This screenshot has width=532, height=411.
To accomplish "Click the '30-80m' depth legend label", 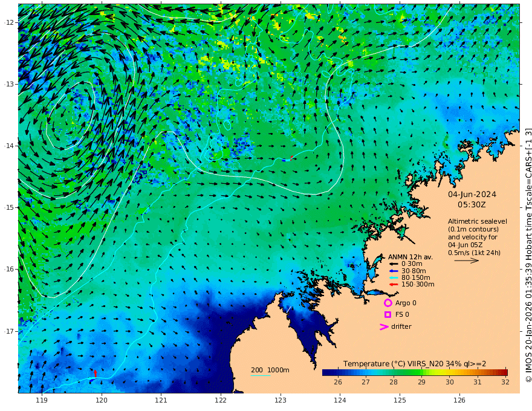I will (x=414, y=271).
